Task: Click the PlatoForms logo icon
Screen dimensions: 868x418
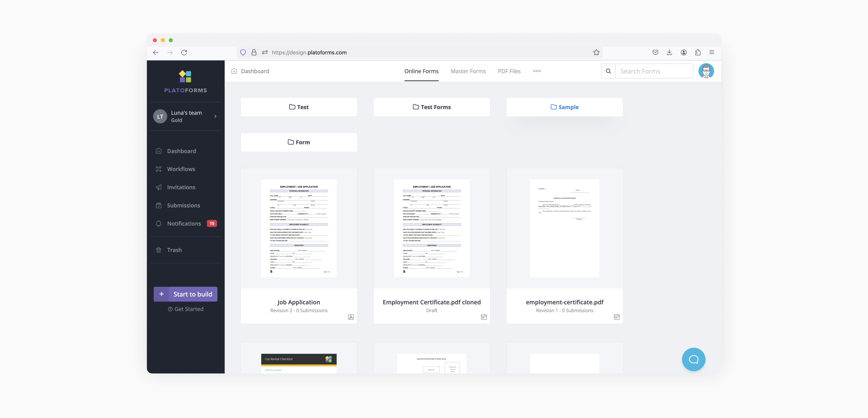Action: coord(185,76)
